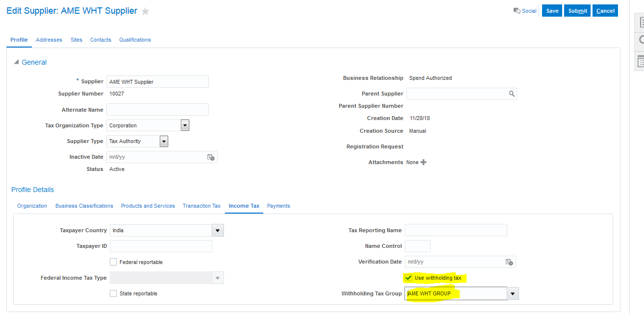The width and height of the screenshot is (644, 314).
Task: Open the Supplier Type dropdown
Action: coord(164,141)
